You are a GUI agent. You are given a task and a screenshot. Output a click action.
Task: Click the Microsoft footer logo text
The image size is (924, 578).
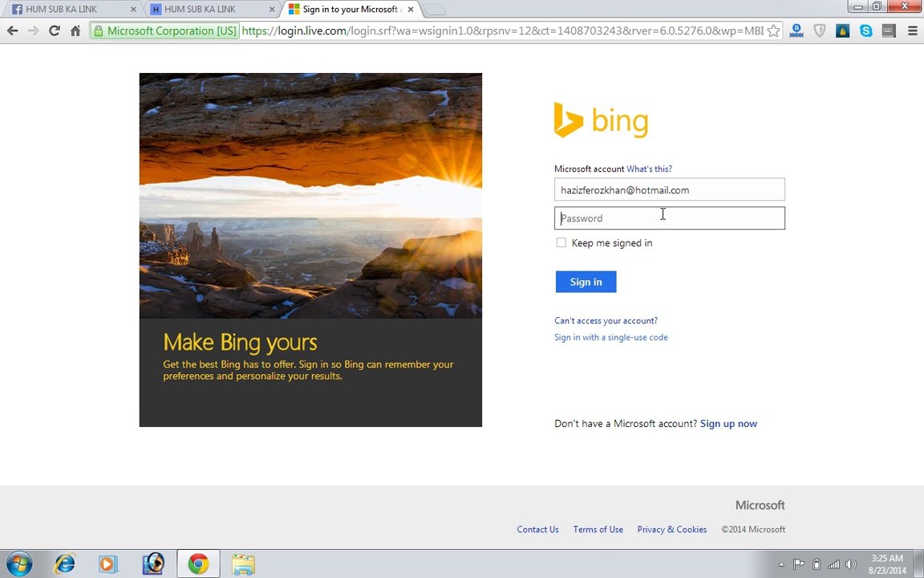[x=760, y=506]
